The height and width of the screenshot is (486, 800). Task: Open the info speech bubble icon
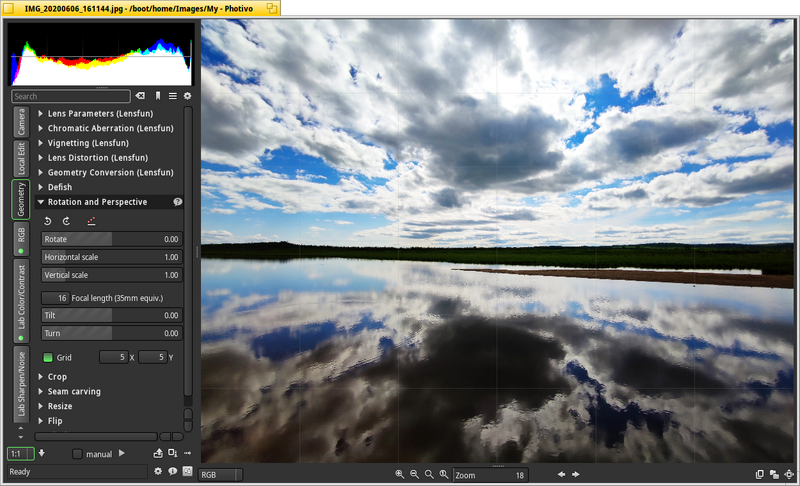tap(172, 471)
